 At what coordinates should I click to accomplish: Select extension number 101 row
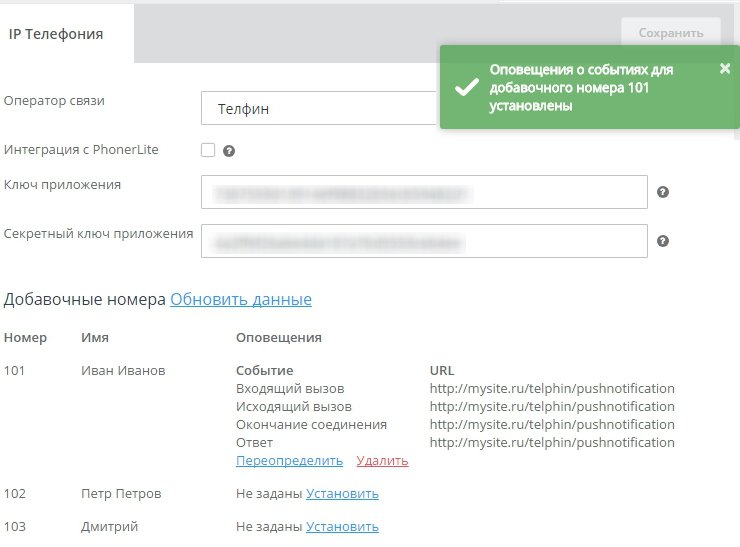coord(16,371)
